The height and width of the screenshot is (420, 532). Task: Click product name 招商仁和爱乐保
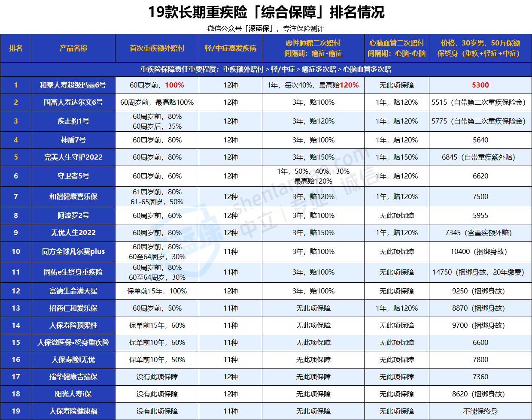[73, 308]
